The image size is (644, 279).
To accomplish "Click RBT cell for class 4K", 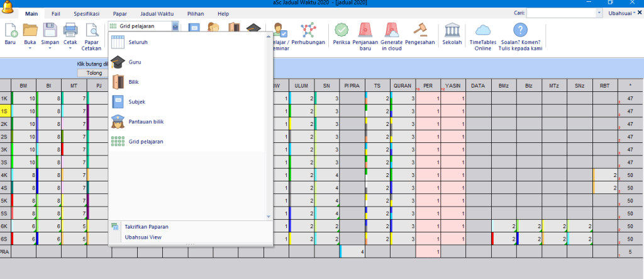I will 606,175.
